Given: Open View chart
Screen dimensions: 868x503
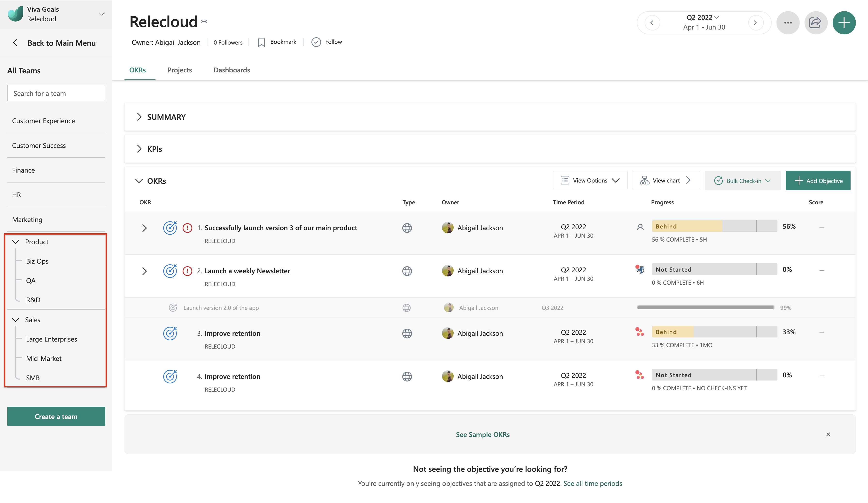Looking at the screenshot, I should tap(666, 180).
